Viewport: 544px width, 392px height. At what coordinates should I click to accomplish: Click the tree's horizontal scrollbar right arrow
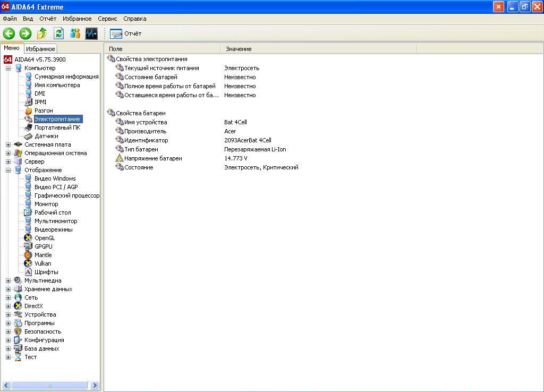pos(95,386)
